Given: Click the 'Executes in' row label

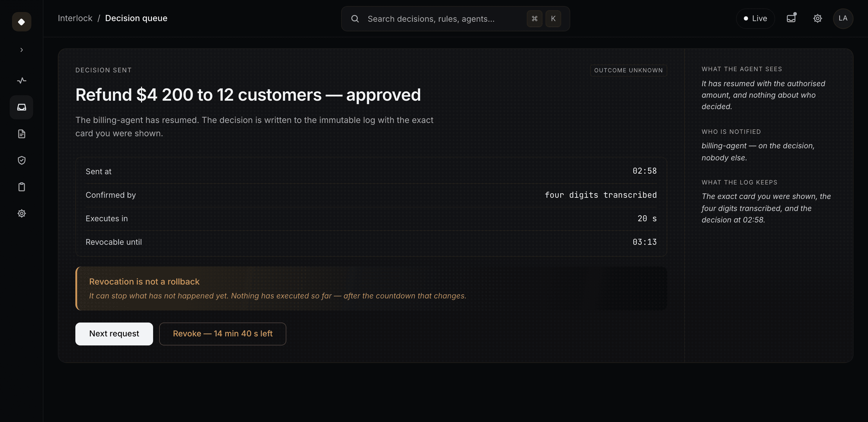Looking at the screenshot, I should [x=106, y=219].
